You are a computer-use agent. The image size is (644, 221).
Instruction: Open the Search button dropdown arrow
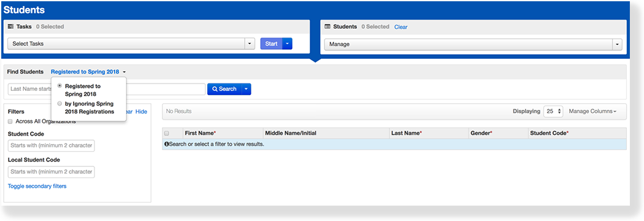[245, 89]
